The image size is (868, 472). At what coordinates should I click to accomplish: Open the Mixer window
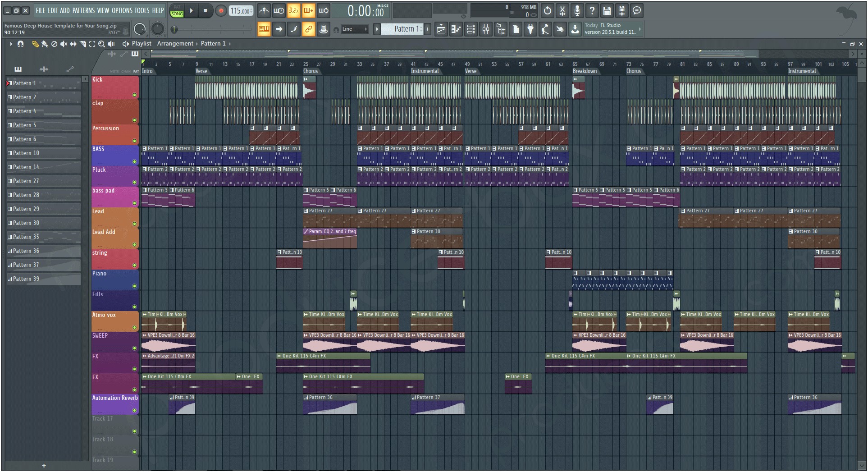486,29
